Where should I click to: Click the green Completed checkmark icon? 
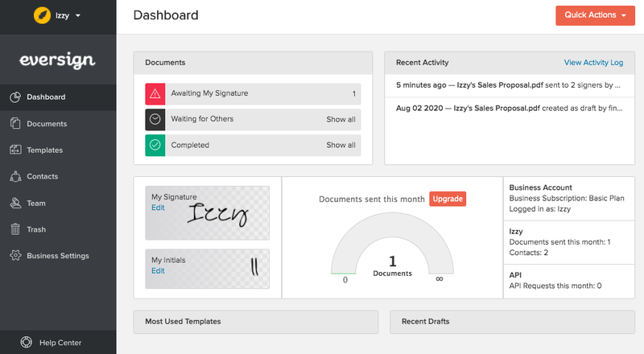[x=155, y=145]
